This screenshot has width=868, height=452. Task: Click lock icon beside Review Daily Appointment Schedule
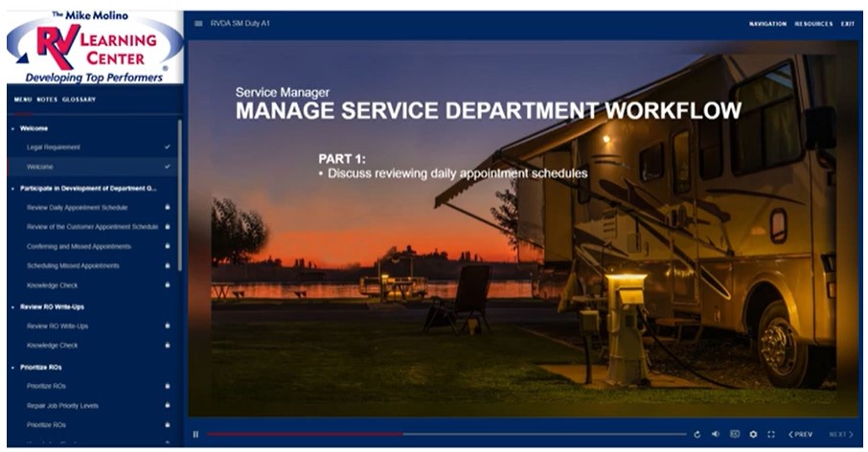click(x=167, y=207)
